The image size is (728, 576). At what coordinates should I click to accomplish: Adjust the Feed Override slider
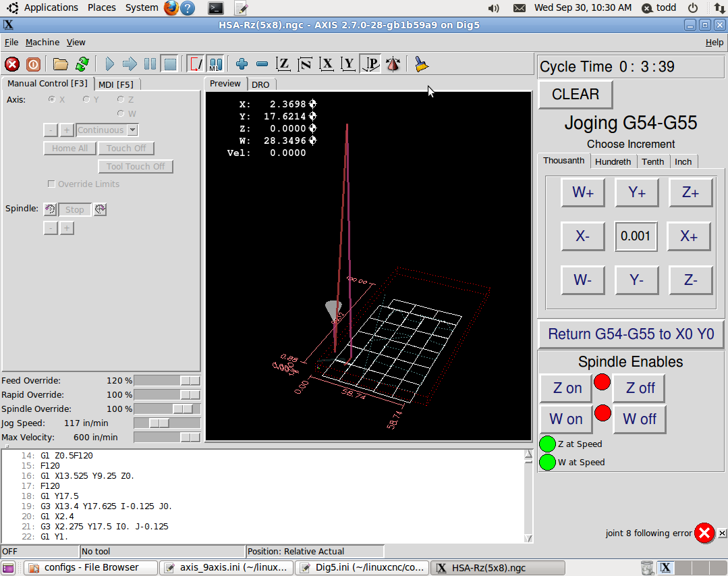click(190, 381)
